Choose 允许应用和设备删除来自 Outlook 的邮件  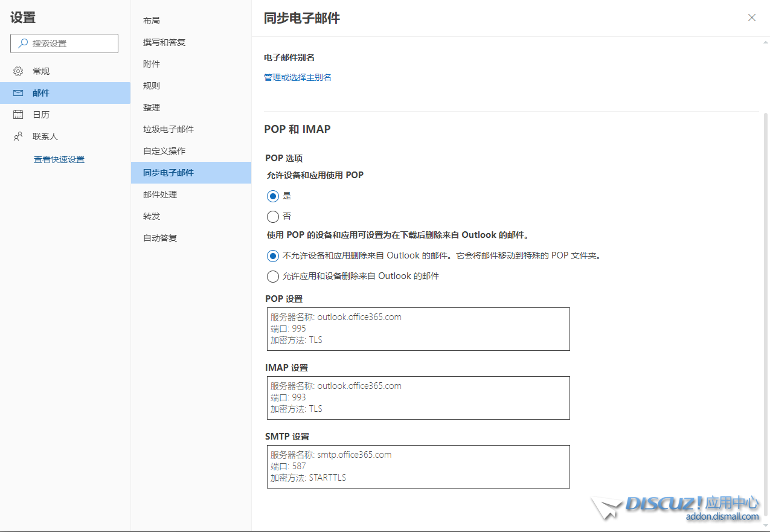pyautogui.click(x=273, y=277)
